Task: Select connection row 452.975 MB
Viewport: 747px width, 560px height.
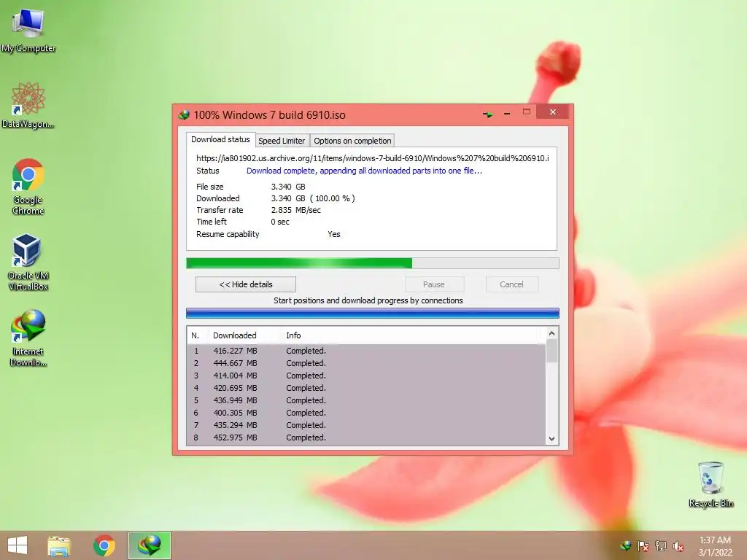Action: click(x=366, y=437)
